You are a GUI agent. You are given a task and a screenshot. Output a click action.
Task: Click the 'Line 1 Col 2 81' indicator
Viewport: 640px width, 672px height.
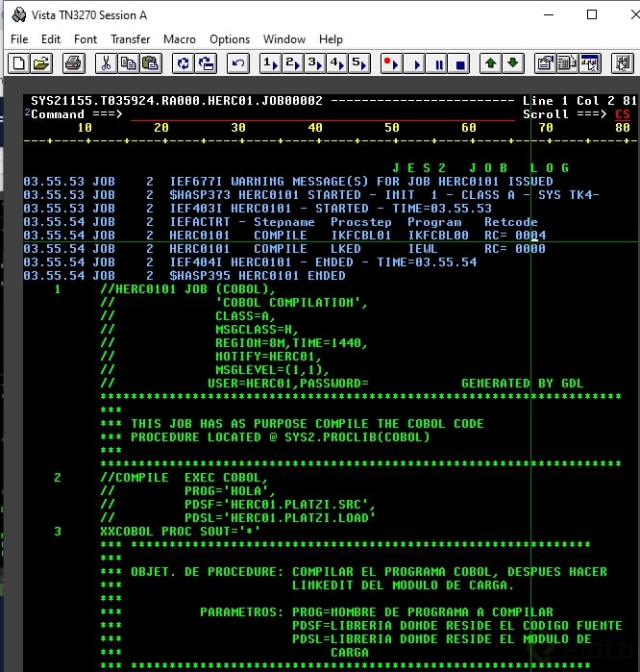pos(579,101)
